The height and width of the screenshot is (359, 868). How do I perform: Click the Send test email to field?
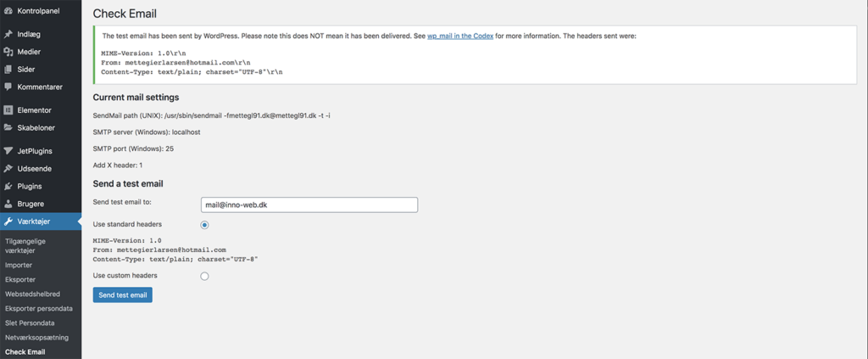[309, 205]
